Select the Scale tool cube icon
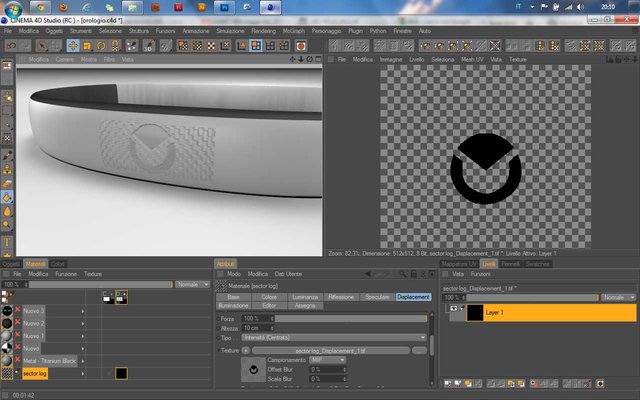 87,46
